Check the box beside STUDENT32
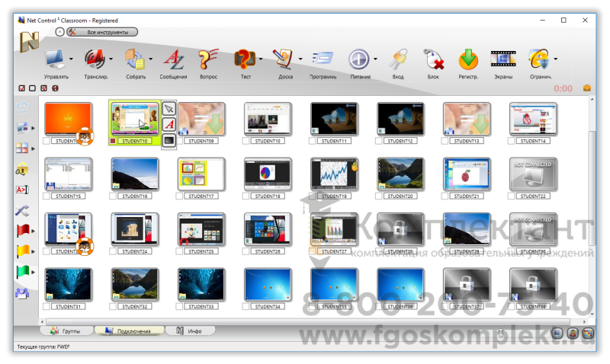This screenshot has height=364, width=610. [114, 307]
